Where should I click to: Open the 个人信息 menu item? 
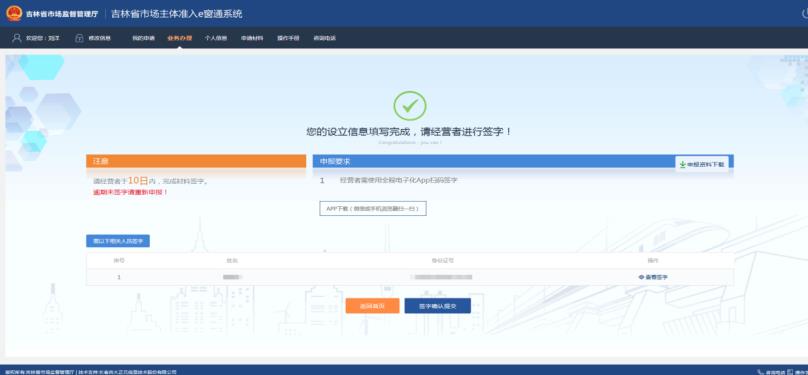[216, 38]
